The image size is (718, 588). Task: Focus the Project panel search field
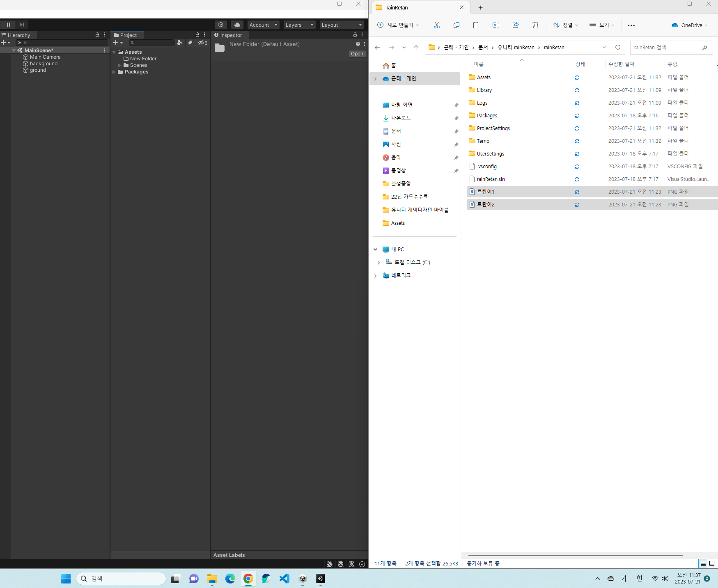151,43
